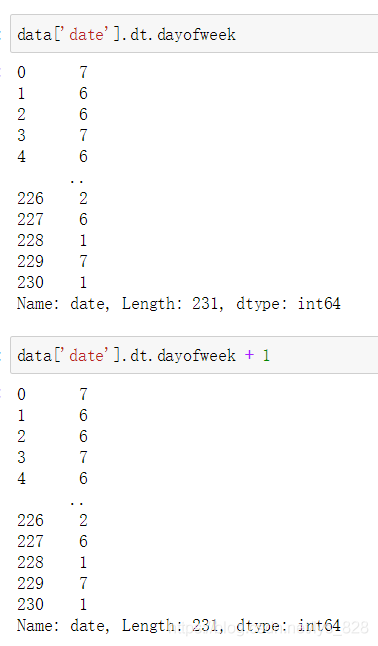This screenshot has width=378, height=646.
Task: Select index 229 in the first output
Action: coord(31,261)
